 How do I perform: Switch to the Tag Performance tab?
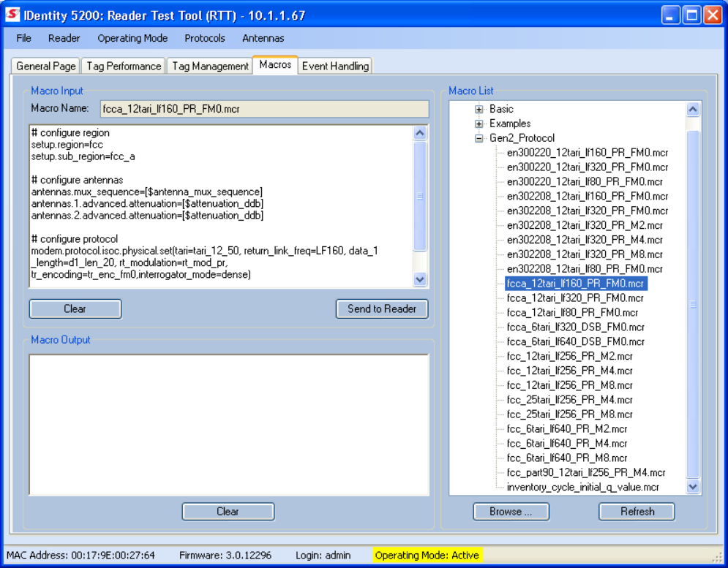coord(124,66)
